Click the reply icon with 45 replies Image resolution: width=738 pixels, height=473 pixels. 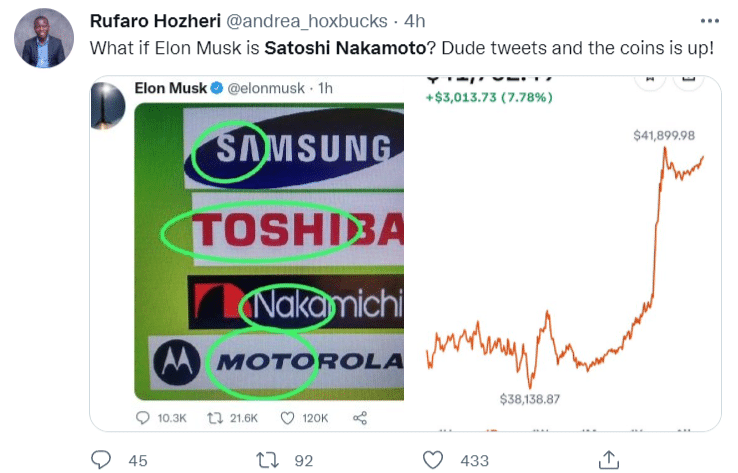pos(102,459)
